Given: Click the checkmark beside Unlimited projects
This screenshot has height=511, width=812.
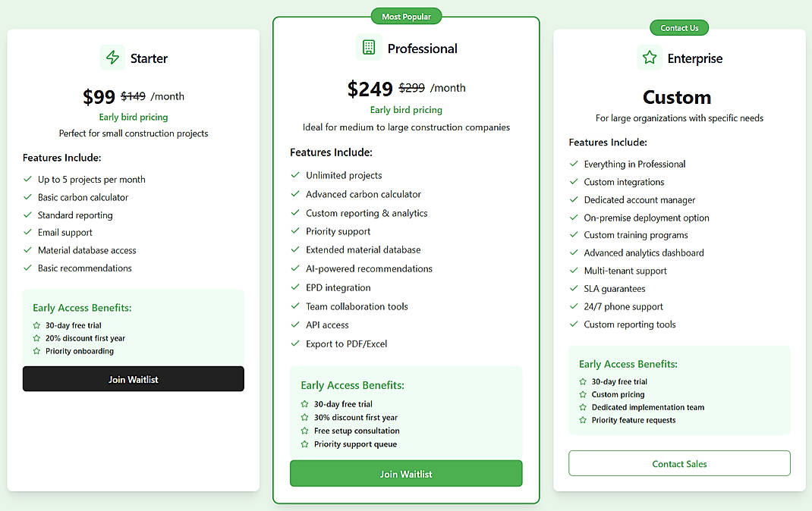Looking at the screenshot, I should point(295,175).
